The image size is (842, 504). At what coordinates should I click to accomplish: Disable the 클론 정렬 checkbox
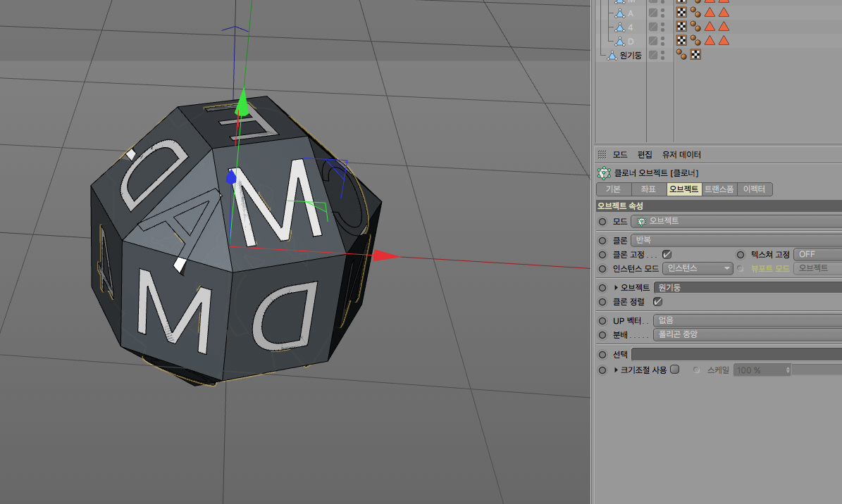pos(657,301)
